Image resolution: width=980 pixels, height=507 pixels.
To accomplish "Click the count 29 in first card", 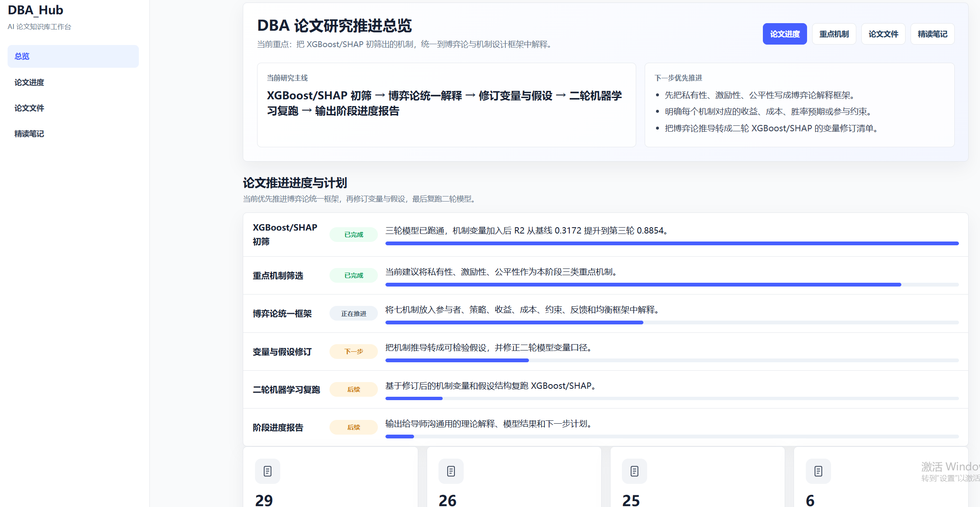I will [264, 500].
